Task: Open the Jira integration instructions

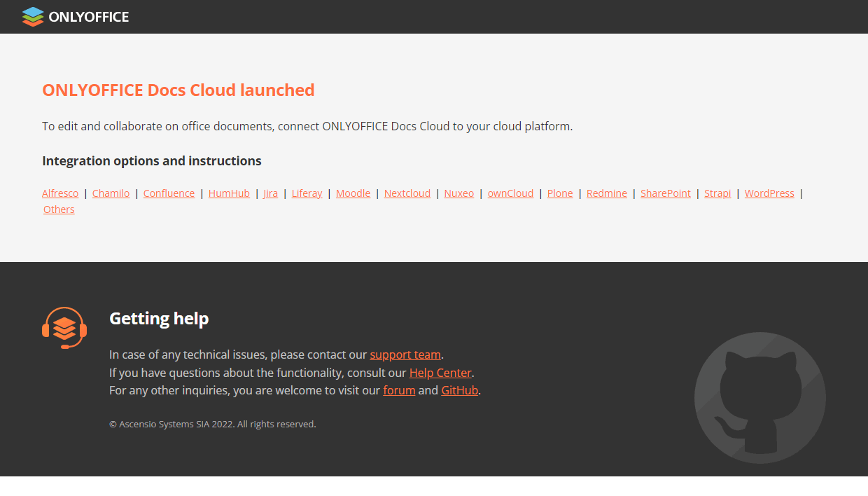Action: coord(270,193)
